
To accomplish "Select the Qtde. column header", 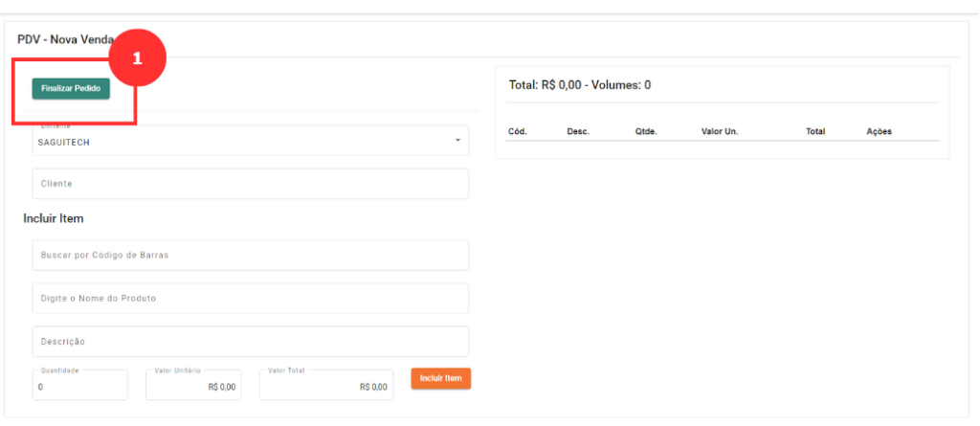I will (645, 131).
